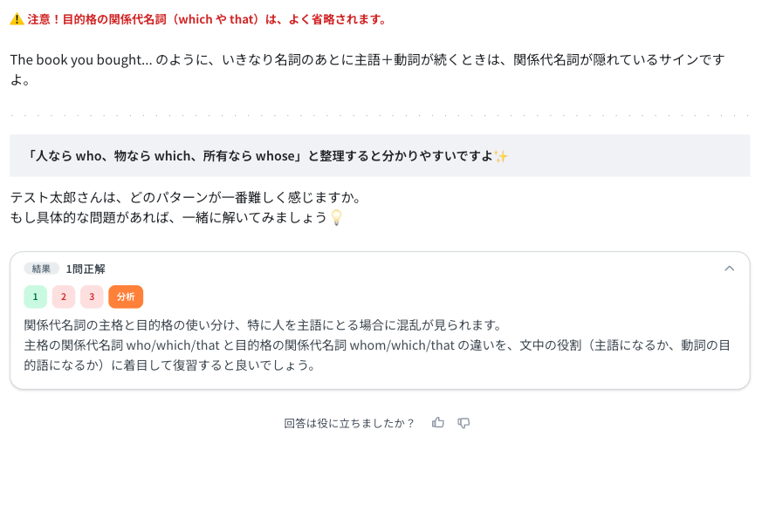The width and height of the screenshot is (762, 532).
Task: Click the 1問正解 score heading
Action: click(86, 269)
